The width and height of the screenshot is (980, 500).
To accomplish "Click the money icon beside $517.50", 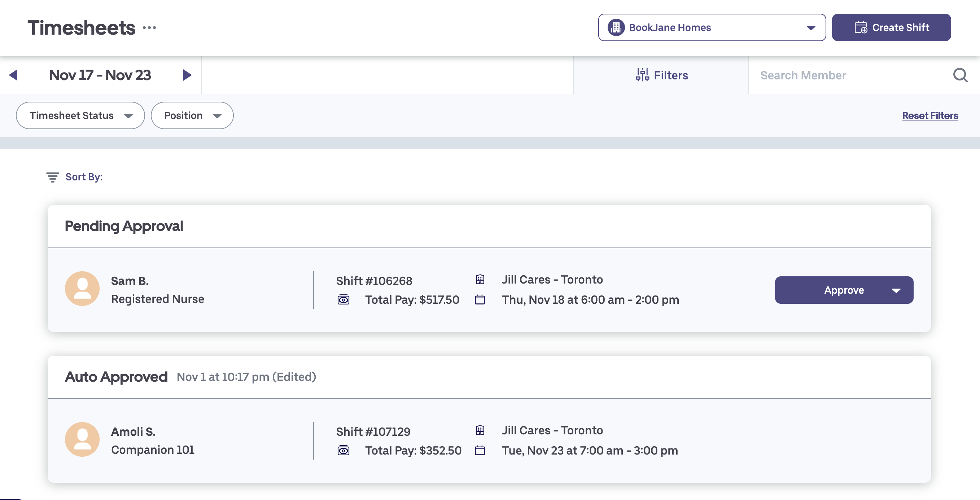I will (343, 300).
